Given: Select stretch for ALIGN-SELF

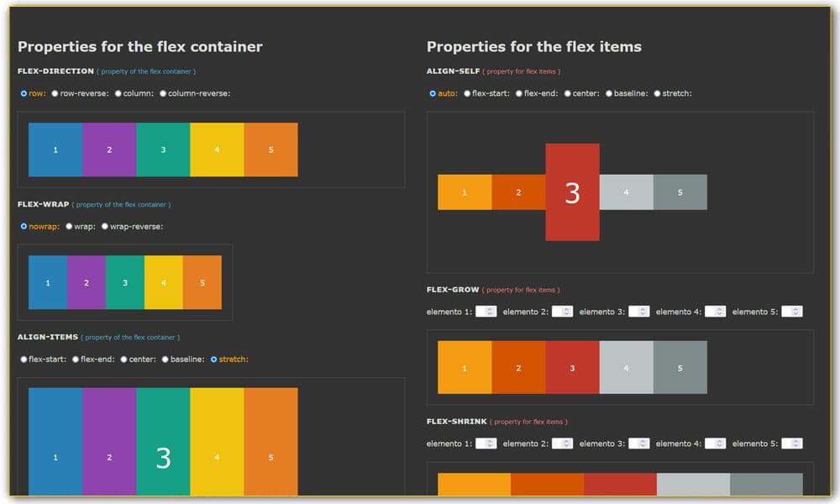Looking at the screenshot, I should [x=656, y=93].
